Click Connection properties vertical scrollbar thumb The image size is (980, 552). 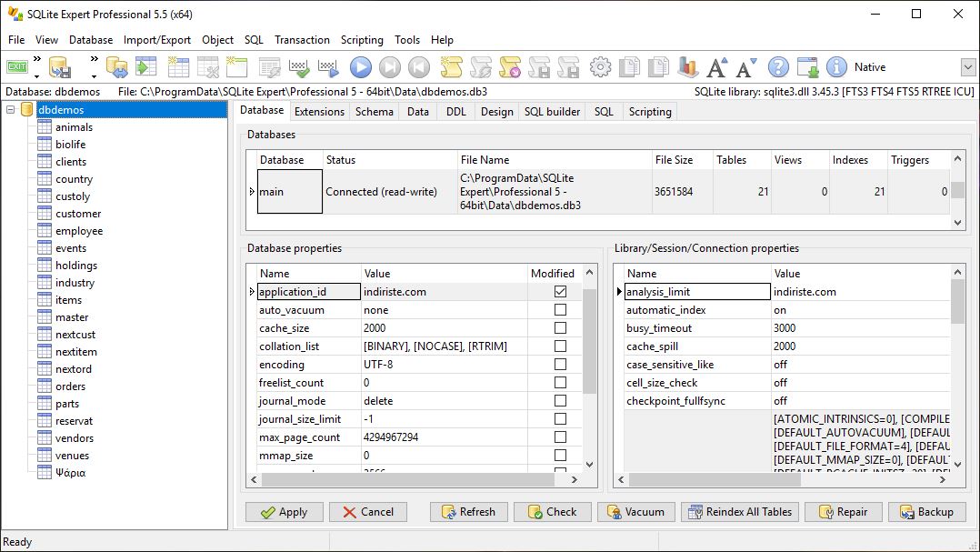pos(957,301)
